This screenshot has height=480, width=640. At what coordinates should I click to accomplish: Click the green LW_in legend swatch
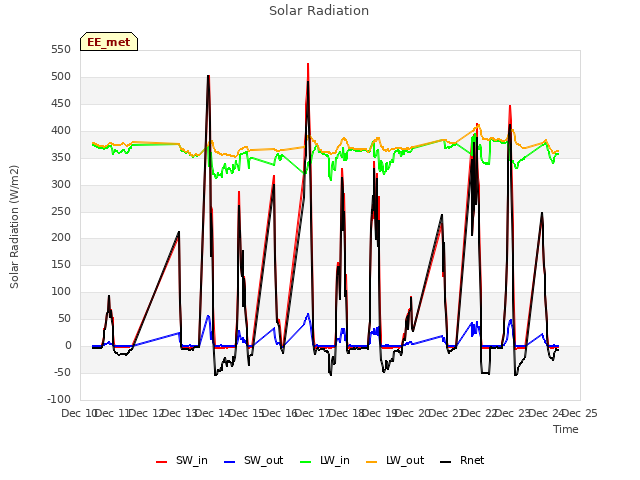[x=306, y=462]
